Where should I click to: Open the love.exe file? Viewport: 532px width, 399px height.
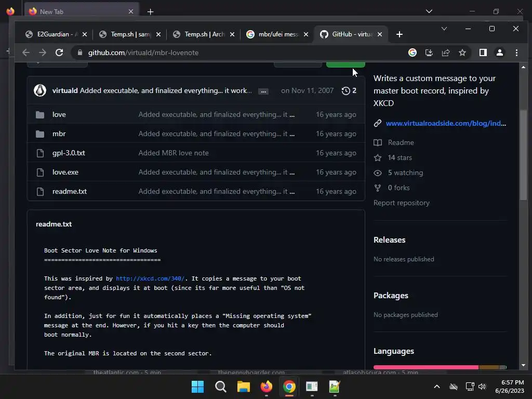click(x=65, y=172)
